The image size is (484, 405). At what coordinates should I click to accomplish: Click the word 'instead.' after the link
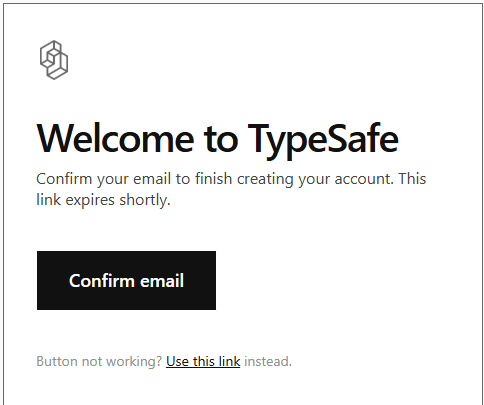[x=268, y=361]
